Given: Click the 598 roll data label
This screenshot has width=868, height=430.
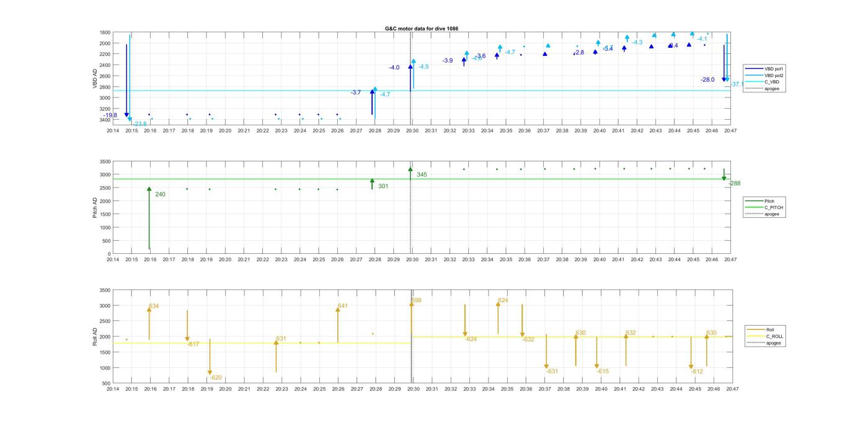Looking at the screenshot, I should 416,301.
